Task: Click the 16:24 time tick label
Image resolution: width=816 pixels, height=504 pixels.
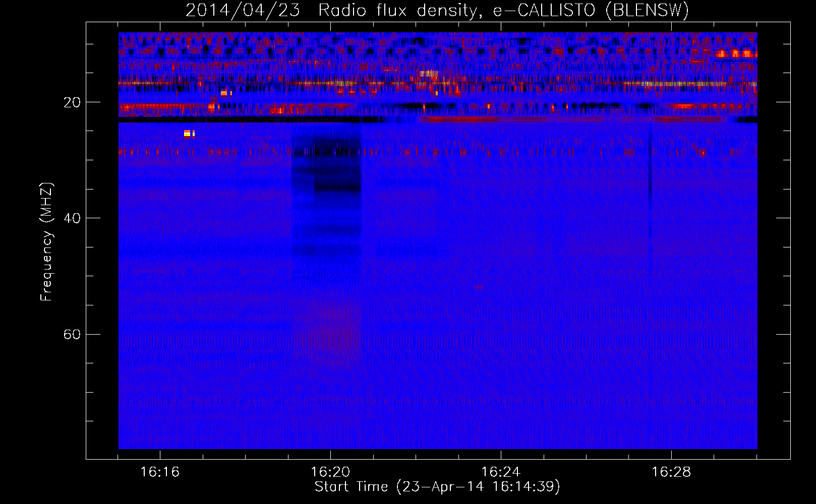Action: [501, 472]
